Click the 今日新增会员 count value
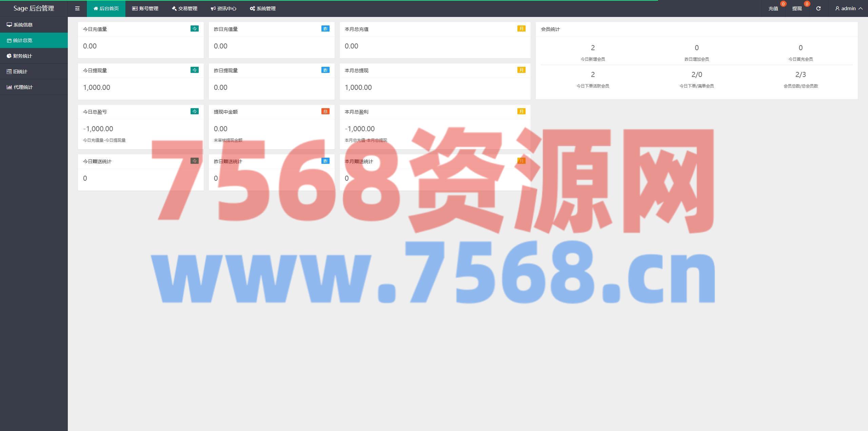 click(x=592, y=48)
